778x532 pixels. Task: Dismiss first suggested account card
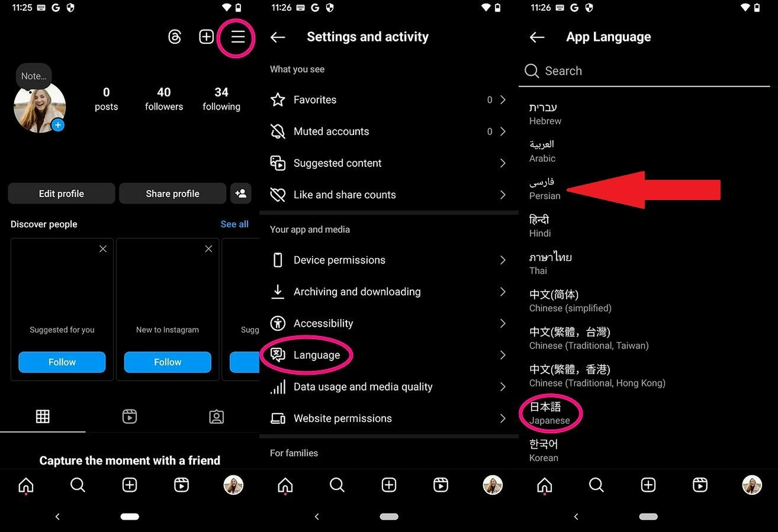[x=103, y=248]
